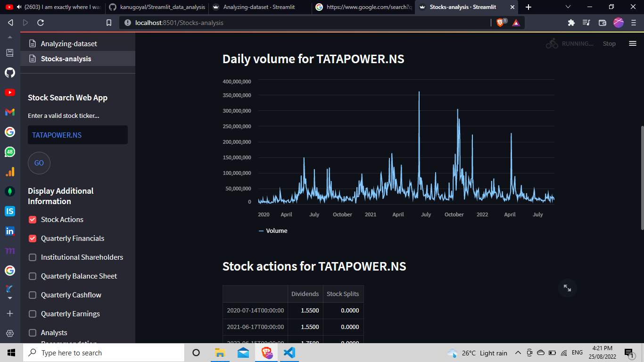Viewport: 644px width, 362px height.
Task: Open the blue IS sidebar icon
Action: tap(10, 211)
